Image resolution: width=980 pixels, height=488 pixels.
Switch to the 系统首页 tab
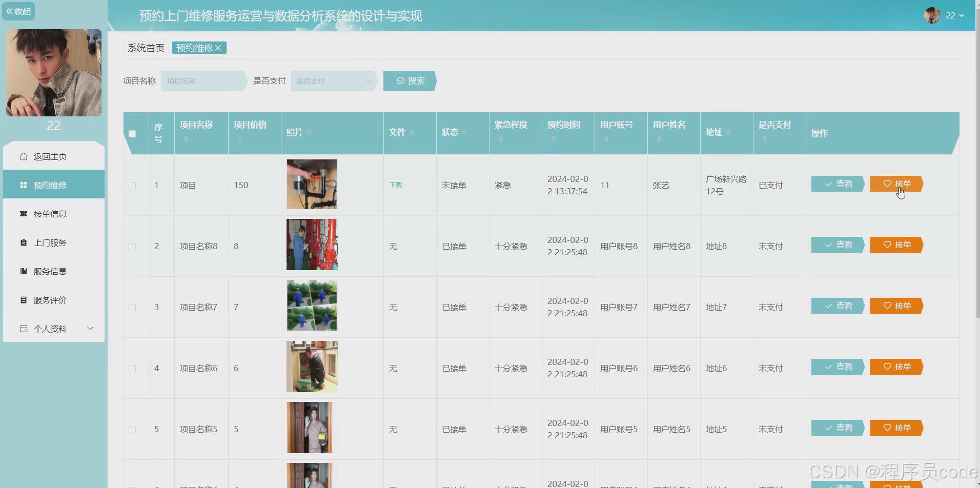tap(146, 48)
